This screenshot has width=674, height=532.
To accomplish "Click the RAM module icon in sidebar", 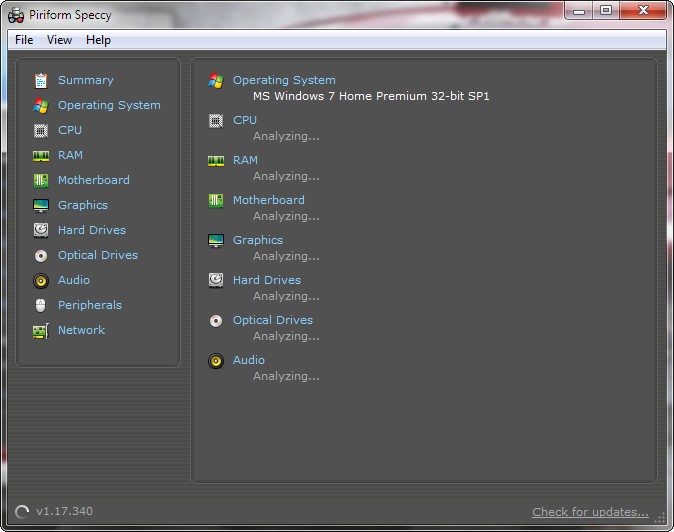I will [x=41, y=155].
